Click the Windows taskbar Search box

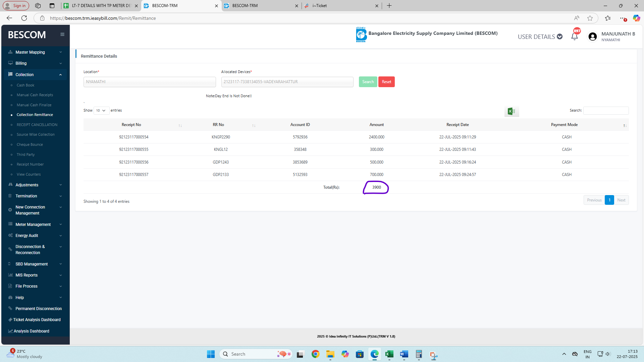pos(256,354)
